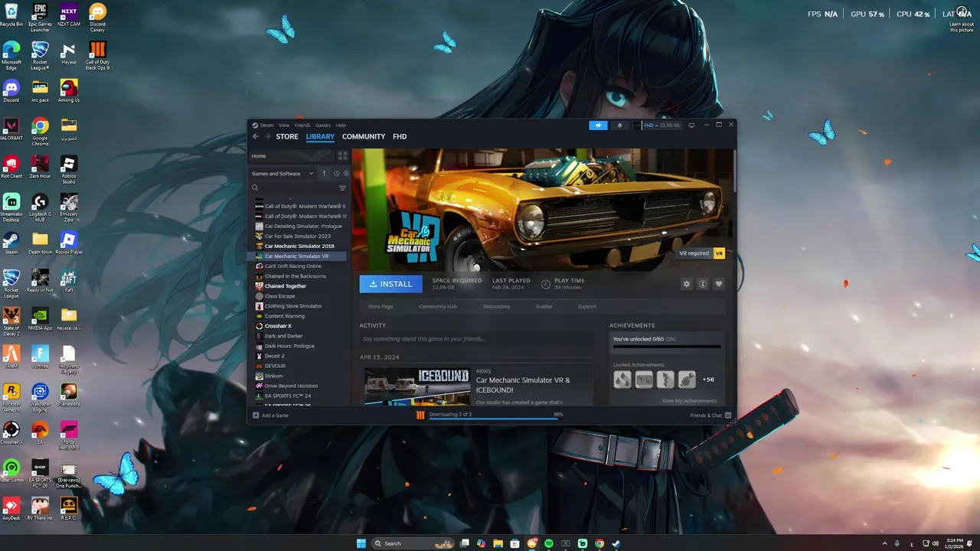Open the FHD profile tab
The image size is (980, 551).
tap(400, 136)
